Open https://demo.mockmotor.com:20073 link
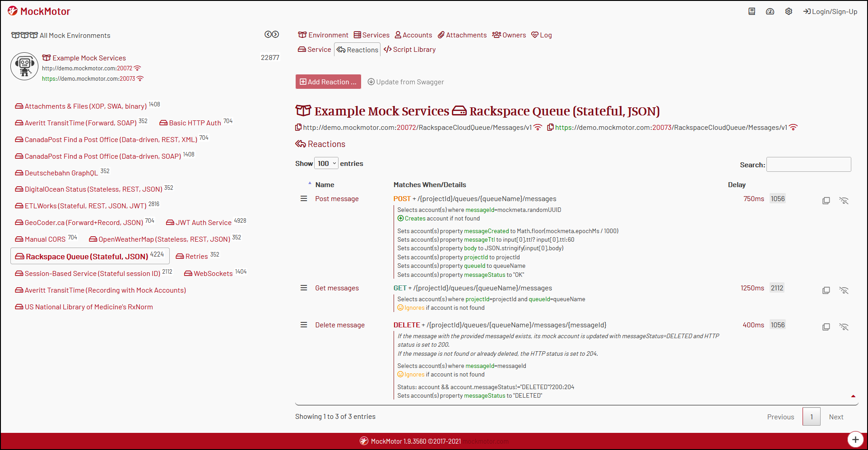 pos(88,78)
